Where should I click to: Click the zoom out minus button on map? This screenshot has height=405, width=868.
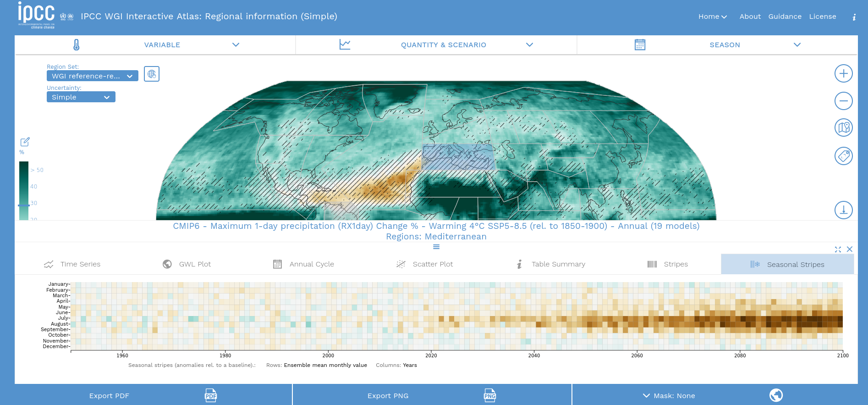click(843, 101)
